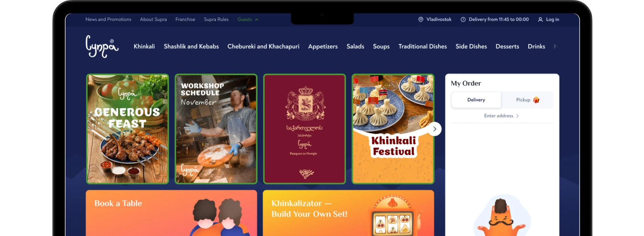This screenshot has height=236, width=644.
Task: Open the Generous Feast promo card
Action: pyautogui.click(x=128, y=129)
